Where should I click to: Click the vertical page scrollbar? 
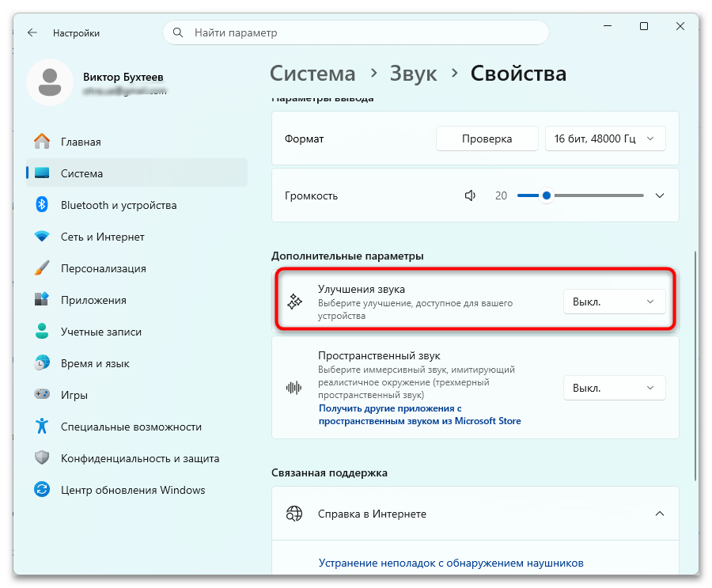pos(695,366)
